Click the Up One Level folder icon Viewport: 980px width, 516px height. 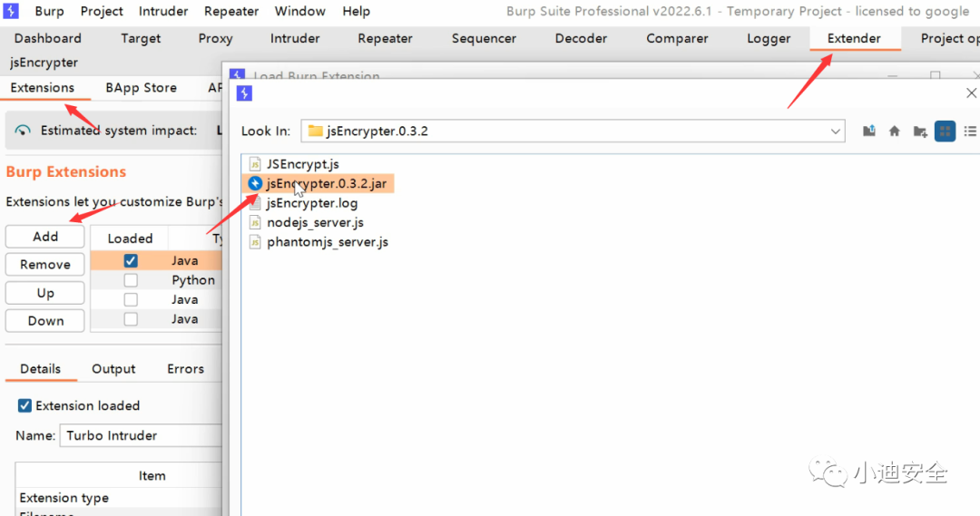tap(868, 131)
